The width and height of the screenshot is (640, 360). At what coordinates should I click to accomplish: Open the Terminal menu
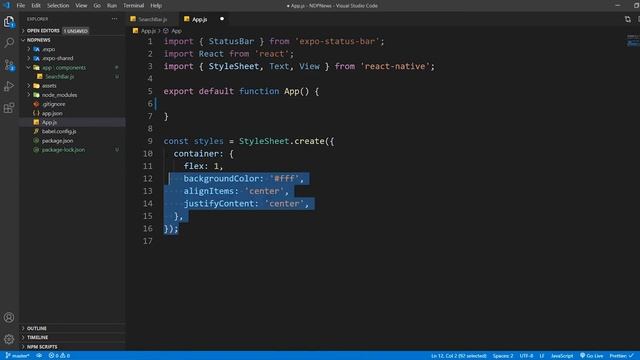pos(133,6)
